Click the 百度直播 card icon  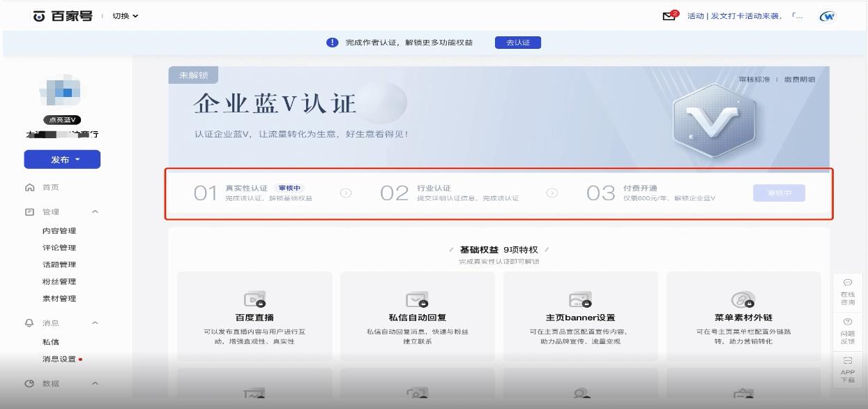click(x=254, y=299)
